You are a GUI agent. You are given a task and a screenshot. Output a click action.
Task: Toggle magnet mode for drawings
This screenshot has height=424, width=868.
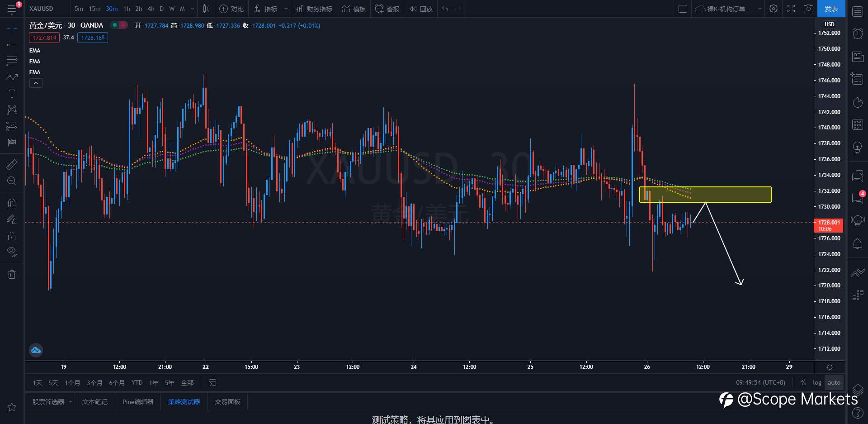pyautogui.click(x=12, y=203)
